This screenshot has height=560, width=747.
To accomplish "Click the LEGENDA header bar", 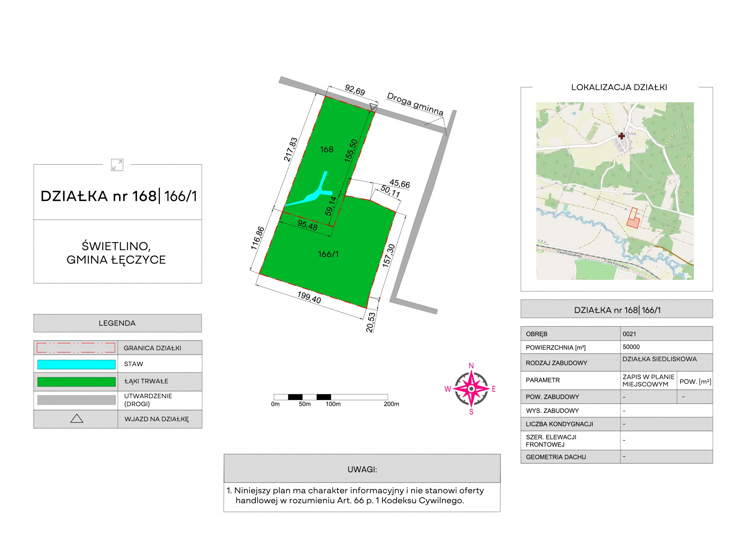I will pos(117,323).
